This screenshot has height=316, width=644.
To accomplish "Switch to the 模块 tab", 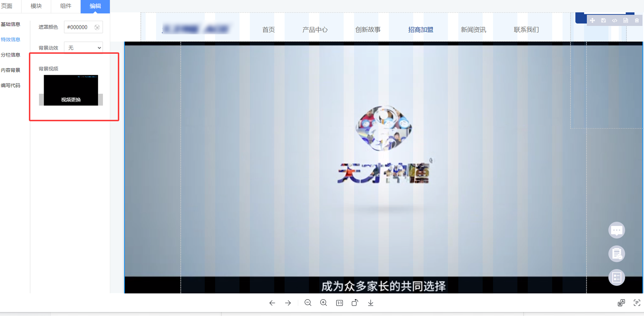I will (x=36, y=6).
